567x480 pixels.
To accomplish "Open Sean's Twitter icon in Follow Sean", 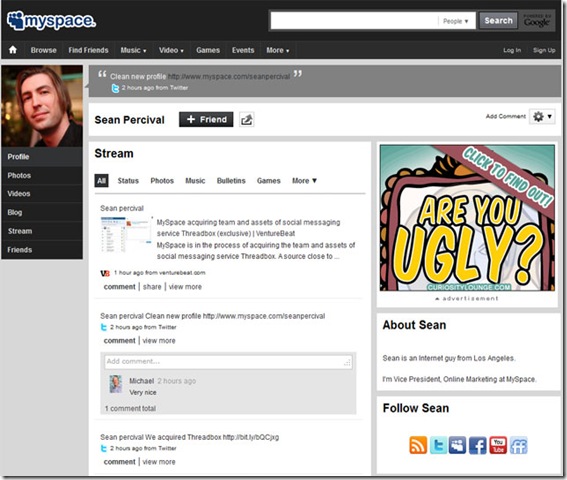I will 438,445.
